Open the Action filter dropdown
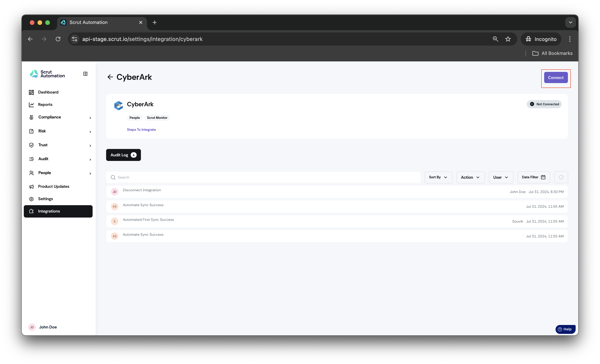The image size is (600, 364). coord(470,177)
